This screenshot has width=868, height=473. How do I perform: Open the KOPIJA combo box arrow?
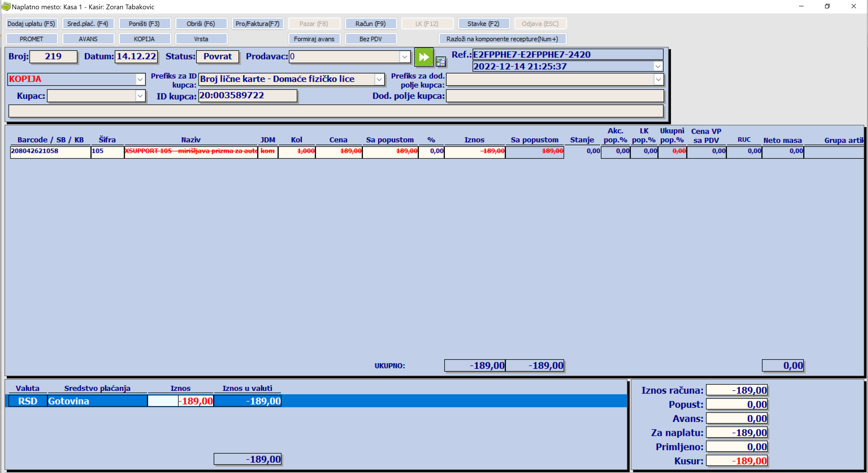click(140, 80)
